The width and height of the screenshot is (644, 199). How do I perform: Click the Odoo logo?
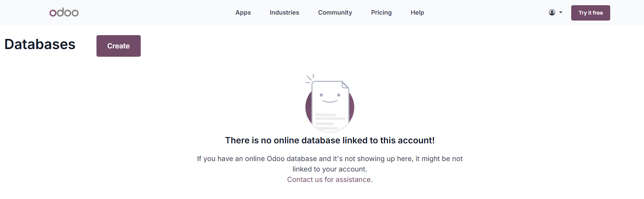coord(64,13)
